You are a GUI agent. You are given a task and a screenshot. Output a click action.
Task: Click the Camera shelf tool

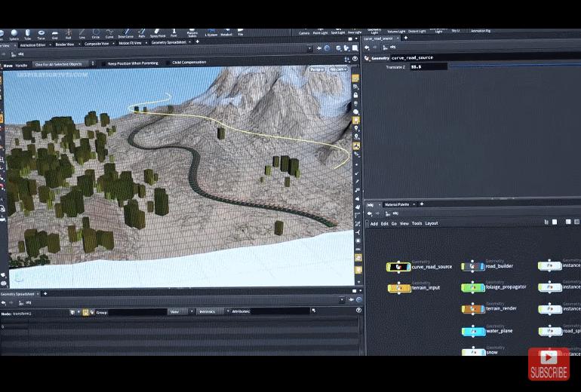[x=304, y=32]
